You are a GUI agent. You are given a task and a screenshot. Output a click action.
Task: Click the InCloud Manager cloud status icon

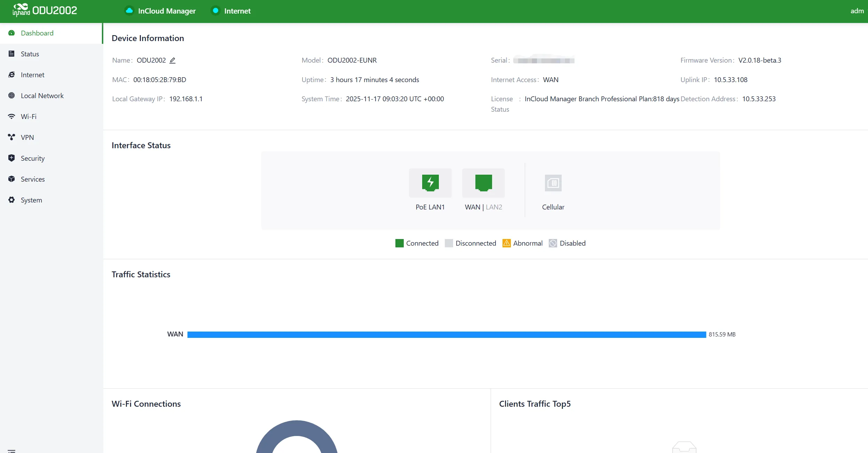[x=129, y=11]
